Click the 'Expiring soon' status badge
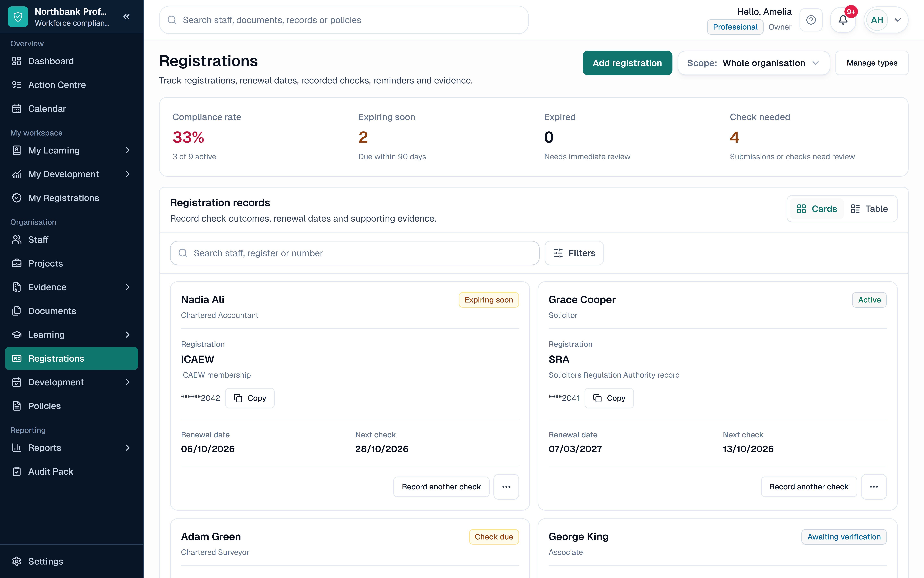924x578 pixels. (x=489, y=300)
